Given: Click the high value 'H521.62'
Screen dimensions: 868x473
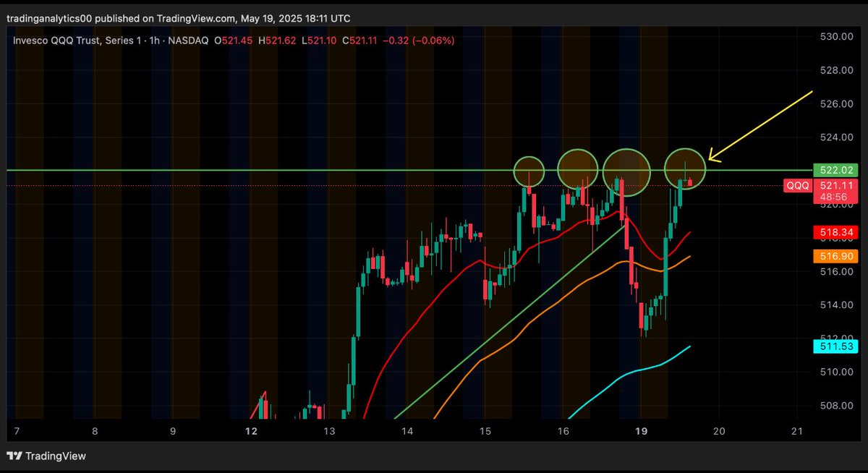Looking at the screenshot, I should [x=277, y=41].
